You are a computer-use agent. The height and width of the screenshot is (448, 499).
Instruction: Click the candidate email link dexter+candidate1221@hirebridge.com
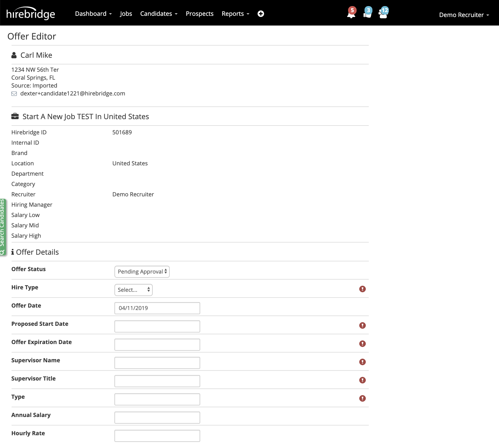pos(73,93)
